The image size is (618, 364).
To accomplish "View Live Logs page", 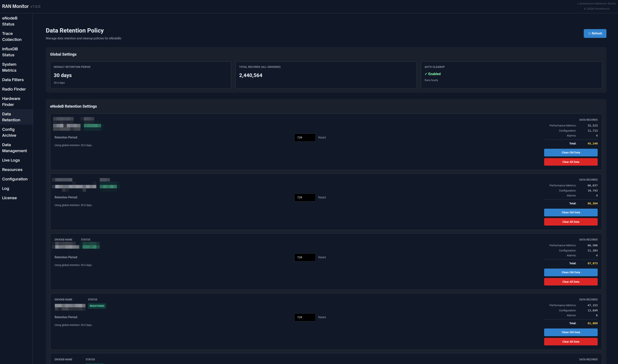I will point(11,160).
